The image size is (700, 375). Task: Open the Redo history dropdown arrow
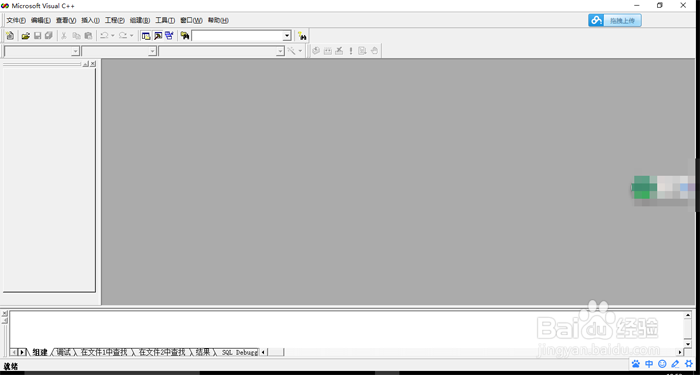[x=132, y=36]
